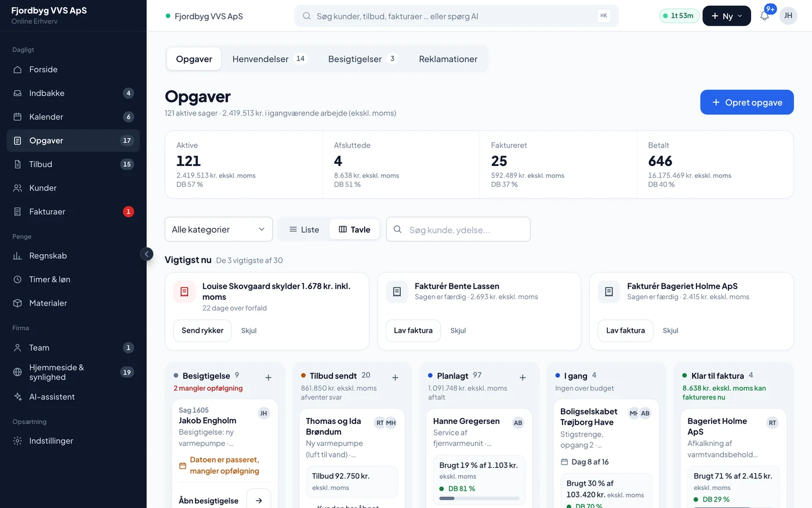The width and height of the screenshot is (812, 508).
Task: Focus the global search field
Action: pos(456,16)
